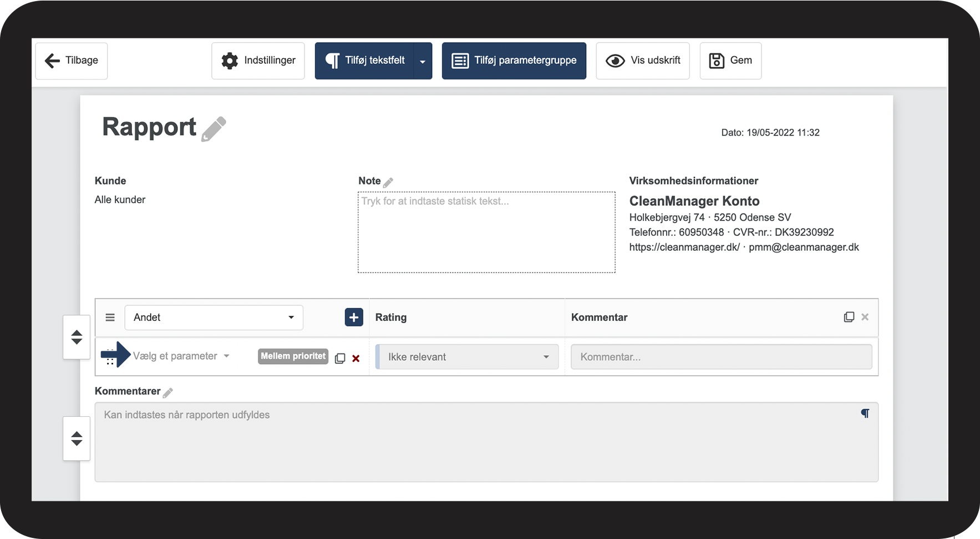
Task: Remove the parameter group with gray X
Action: click(865, 317)
